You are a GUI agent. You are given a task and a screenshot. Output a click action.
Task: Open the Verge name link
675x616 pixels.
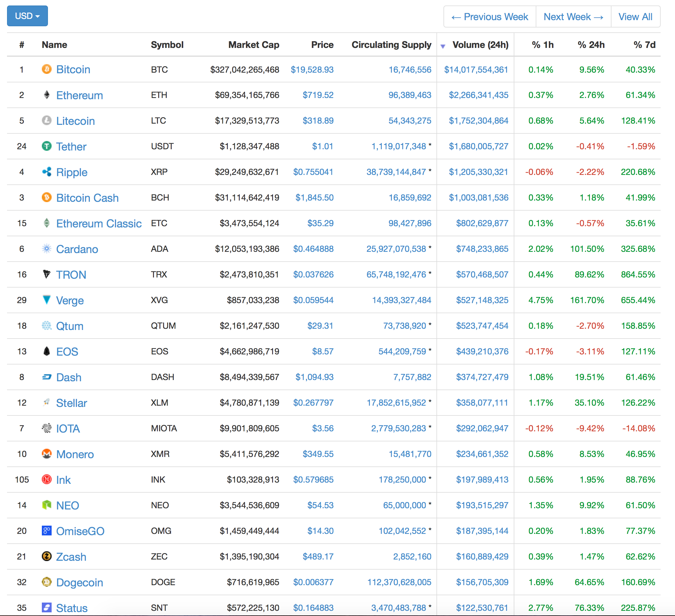pyautogui.click(x=70, y=300)
